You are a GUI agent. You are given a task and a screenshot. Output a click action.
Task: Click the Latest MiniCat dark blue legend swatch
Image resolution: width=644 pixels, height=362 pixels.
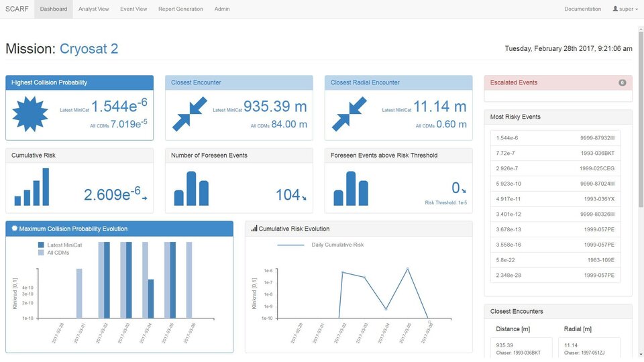[41, 245]
